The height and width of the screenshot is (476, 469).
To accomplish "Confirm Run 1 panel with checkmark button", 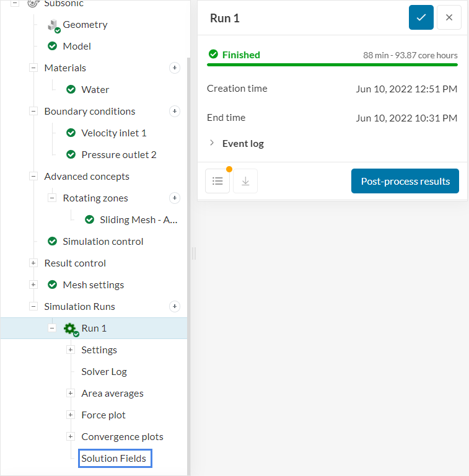I will [x=421, y=17].
